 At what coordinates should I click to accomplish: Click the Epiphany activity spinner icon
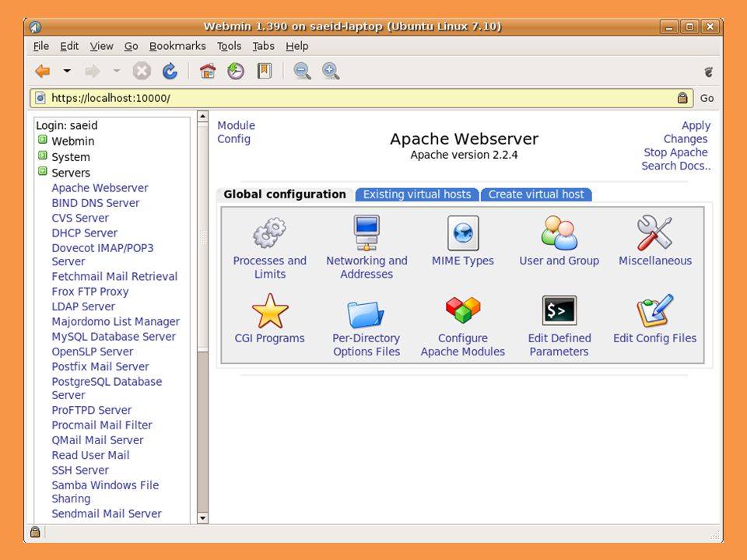[x=708, y=72]
